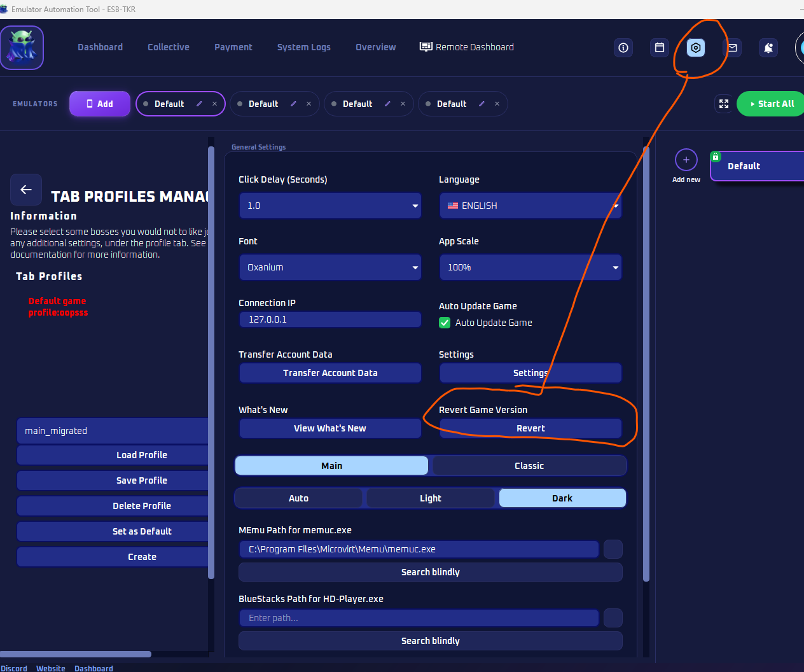Click the fullscreen expand icon beside Start All
Screen dimensions: 804x672
tap(724, 104)
